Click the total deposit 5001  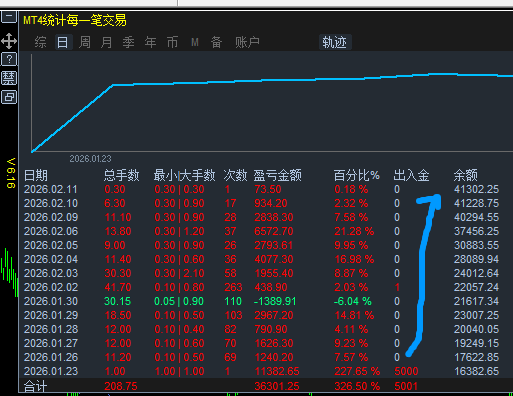(406, 387)
